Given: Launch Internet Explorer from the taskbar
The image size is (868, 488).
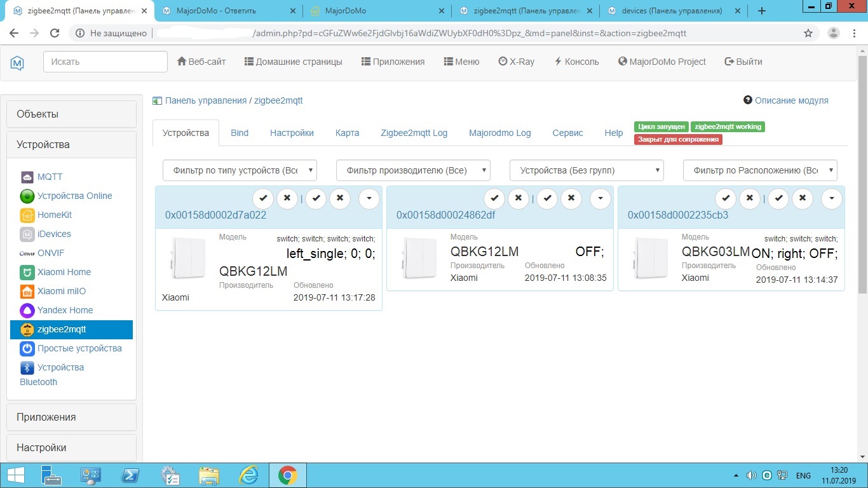Looking at the screenshot, I should 248,475.
